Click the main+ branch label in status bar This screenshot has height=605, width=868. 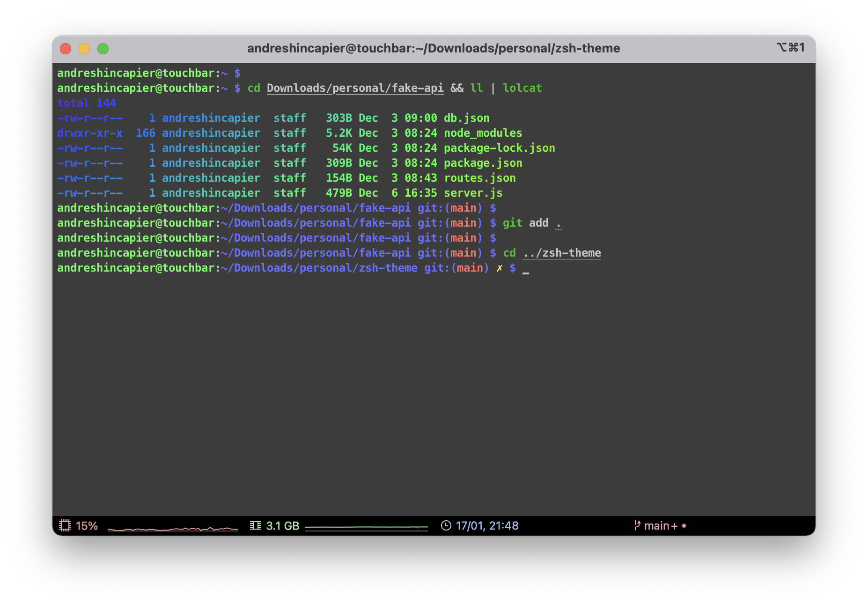tap(661, 526)
